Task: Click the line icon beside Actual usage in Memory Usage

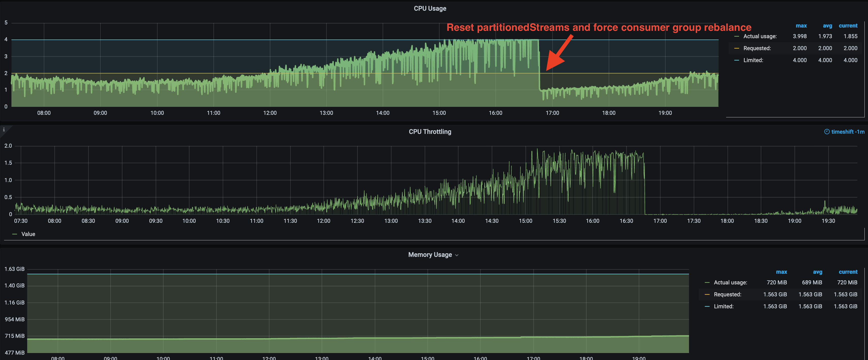Action: 708,282
